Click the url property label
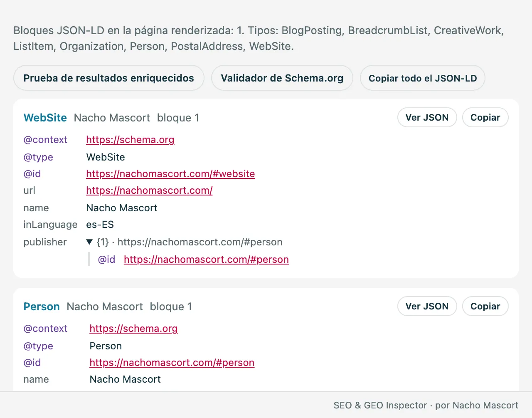 (x=29, y=190)
